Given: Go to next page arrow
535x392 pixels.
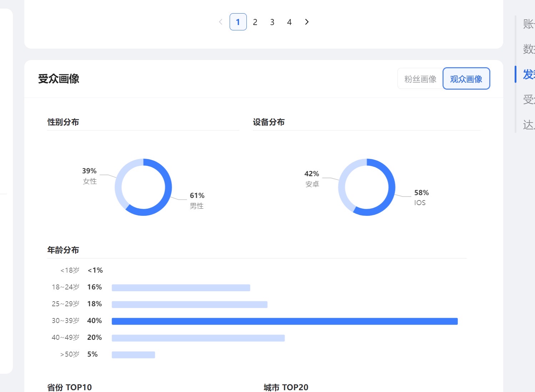Looking at the screenshot, I should click(307, 22).
